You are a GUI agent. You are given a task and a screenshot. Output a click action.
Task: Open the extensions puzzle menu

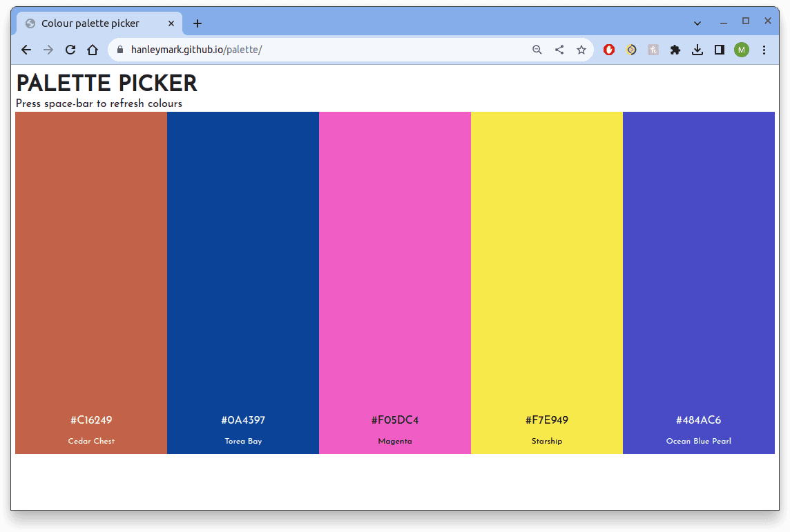click(x=675, y=49)
